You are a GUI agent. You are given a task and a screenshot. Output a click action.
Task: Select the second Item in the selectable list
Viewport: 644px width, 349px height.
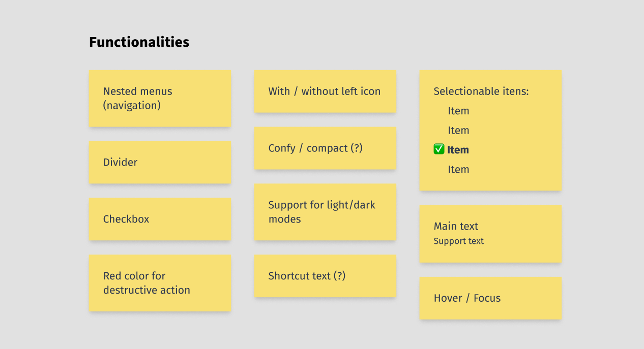(458, 131)
